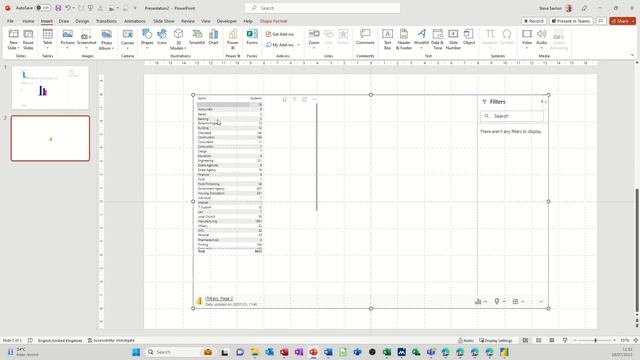
Task: Open the Shape Format tab
Action: (273, 21)
